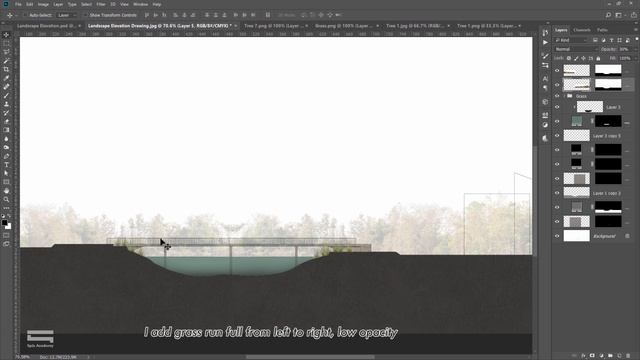Click the horizontal scrollbar below canvas
This screenshot has height=360, width=640.
(310, 357)
